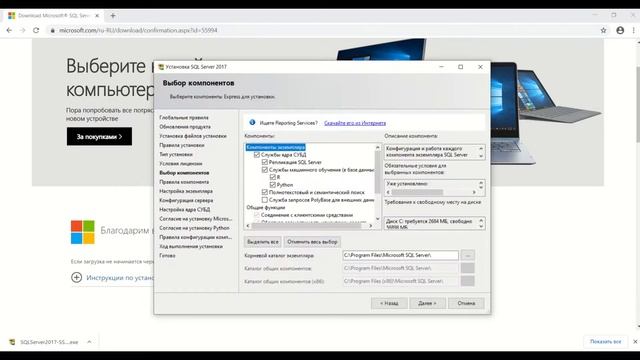This screenshot has height=360, width=640.
Task: Click disk requirements box scroll-down arrow
Action: click(x=481, y=226)
